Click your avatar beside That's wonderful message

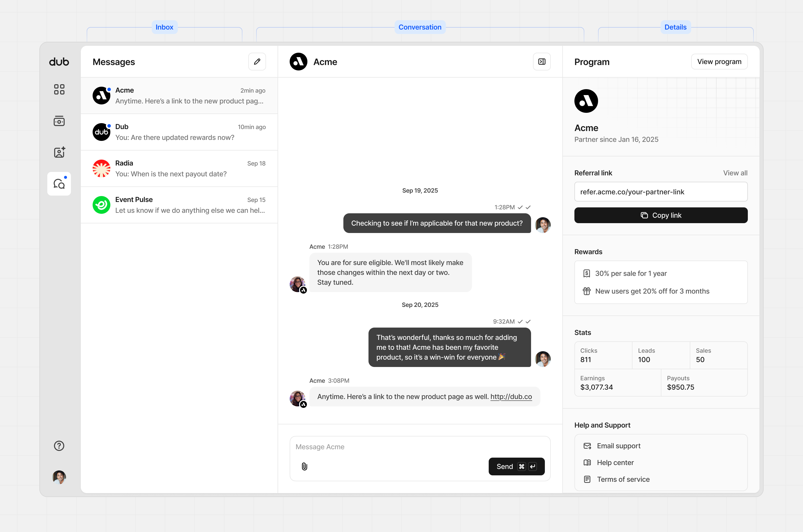543,359
